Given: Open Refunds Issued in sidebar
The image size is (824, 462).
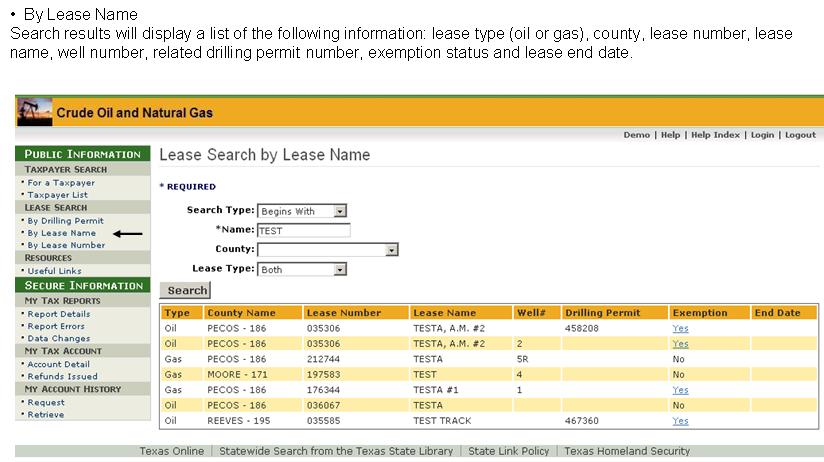Looking at the screenshot, I should 61,377.
